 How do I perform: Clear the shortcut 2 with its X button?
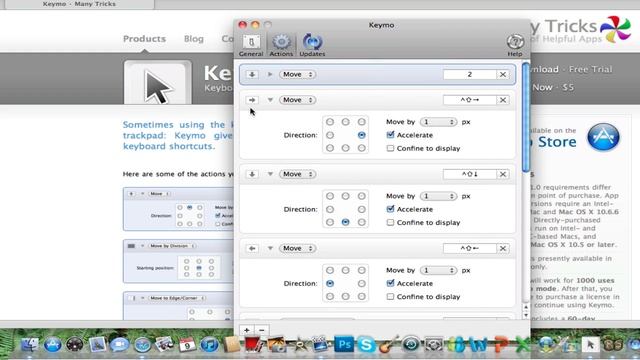click(x=503, y=74)
